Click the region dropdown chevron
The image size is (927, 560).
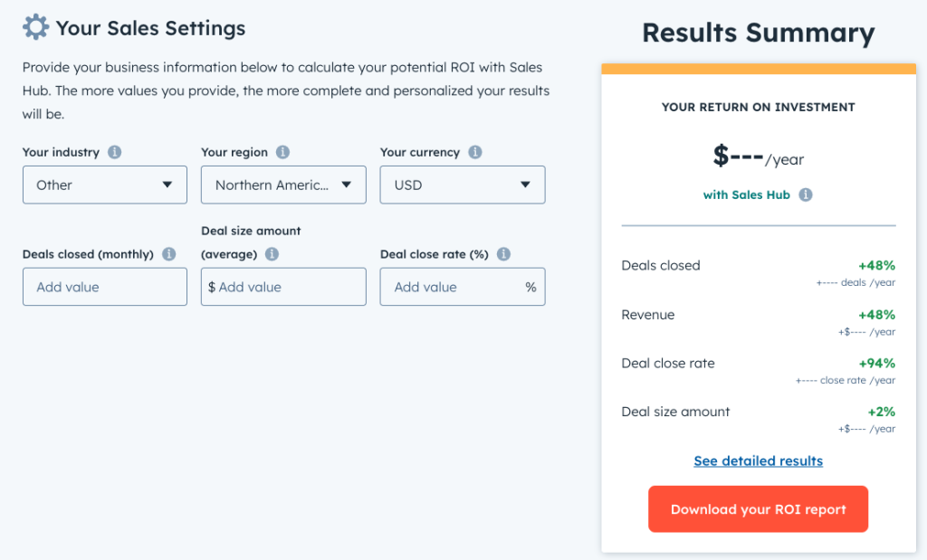point(346,185)
